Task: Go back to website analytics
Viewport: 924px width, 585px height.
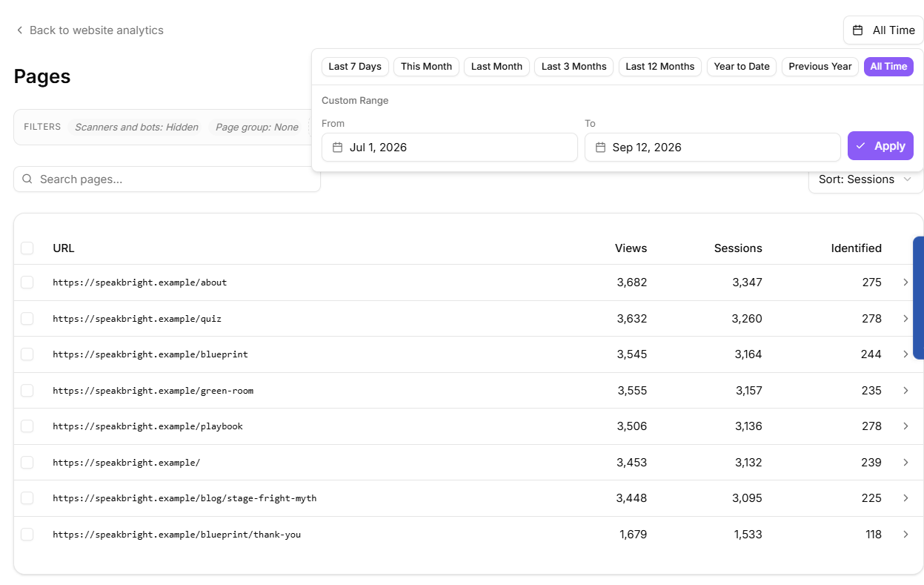Action: [x=90, y=30]
